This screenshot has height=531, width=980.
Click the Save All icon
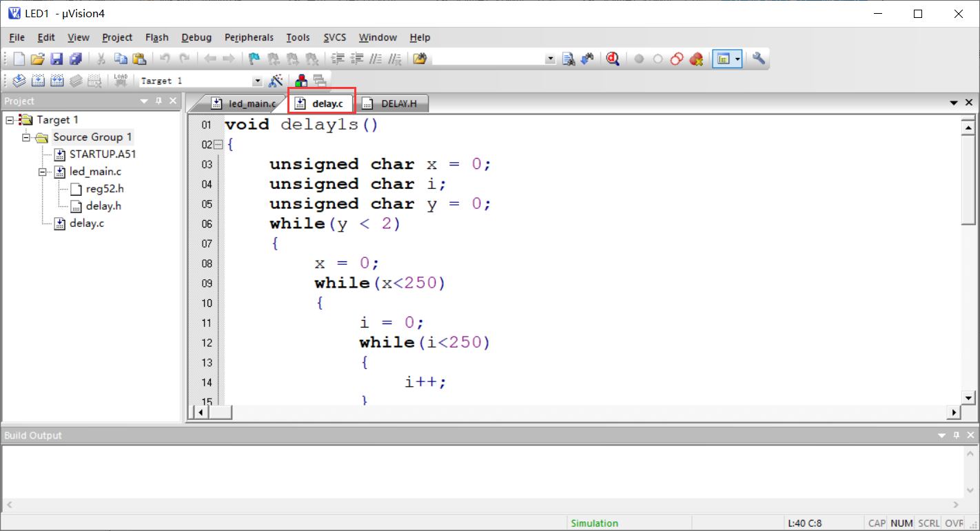[75, 59]
